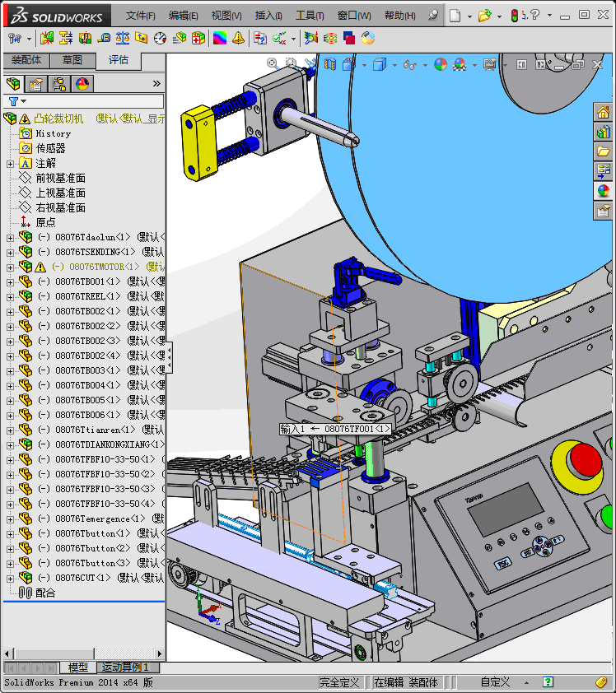Click the tree horizontal scrollbar right arrow
This screenshot has width=616, height=693.
(x=160, y=653)
